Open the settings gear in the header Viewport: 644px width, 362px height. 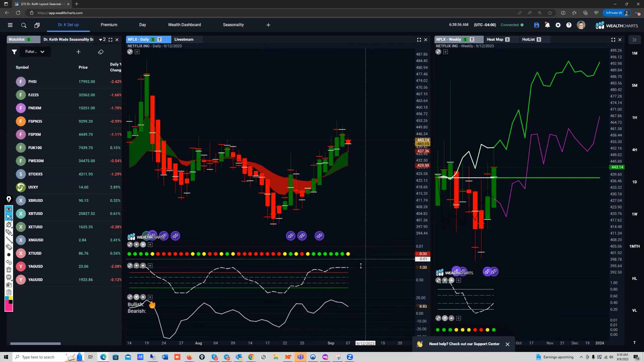pyautogui.click(x=558, y=25)
